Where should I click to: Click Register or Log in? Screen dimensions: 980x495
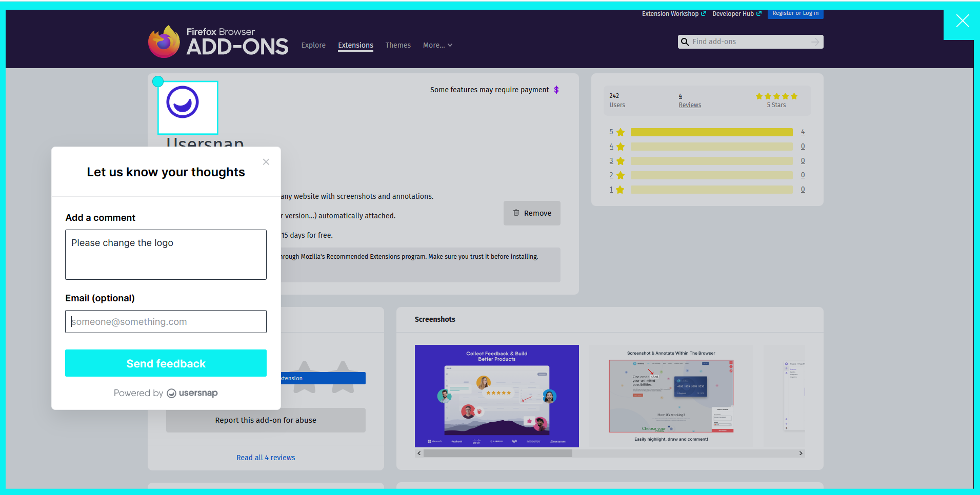click(795, 13)
